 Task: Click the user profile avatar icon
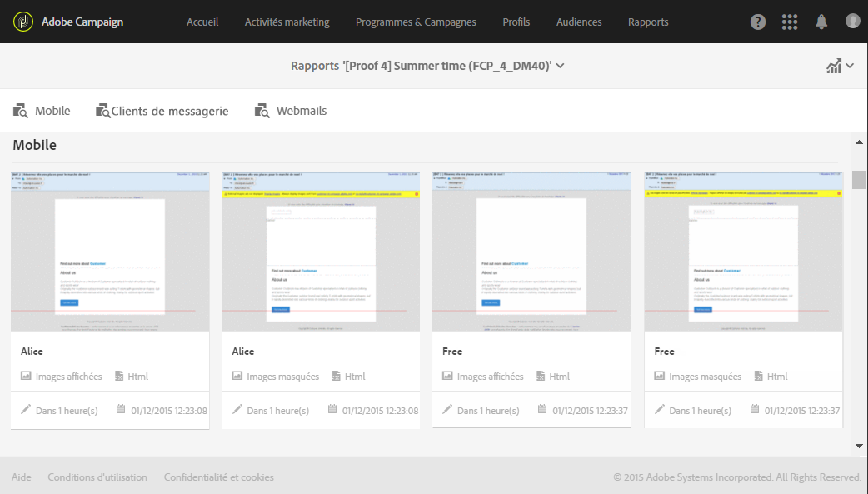[853, 22]
